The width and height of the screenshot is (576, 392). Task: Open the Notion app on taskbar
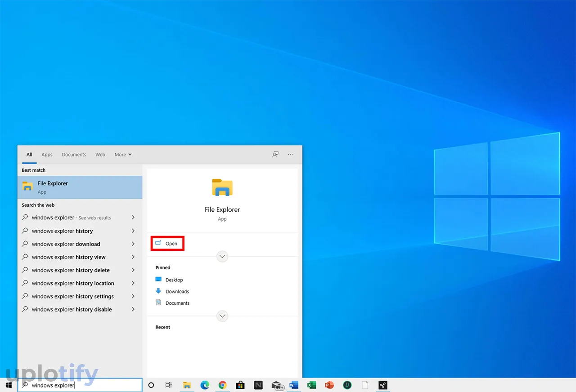(x=258, y=385)
